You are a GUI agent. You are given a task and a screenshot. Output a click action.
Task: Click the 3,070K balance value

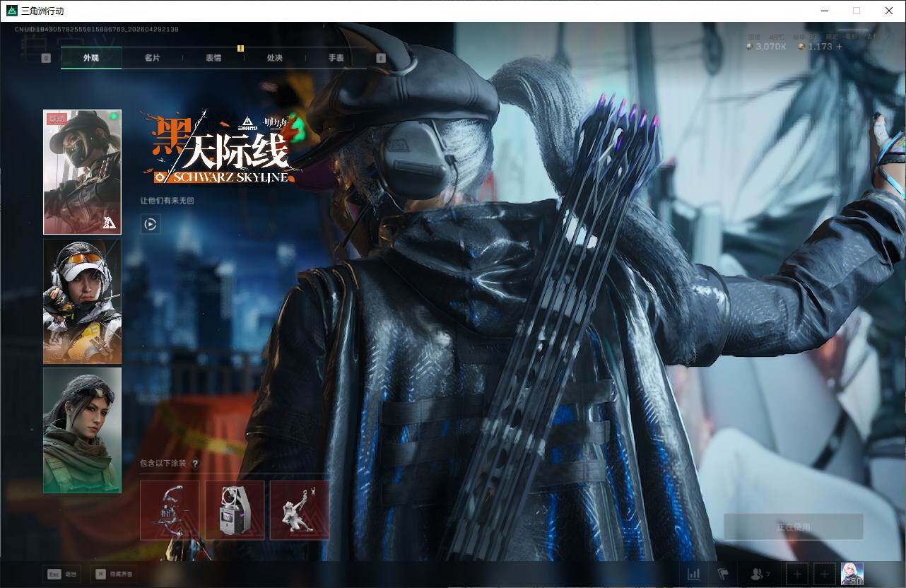pyautogui.click(x=771, y=47)
